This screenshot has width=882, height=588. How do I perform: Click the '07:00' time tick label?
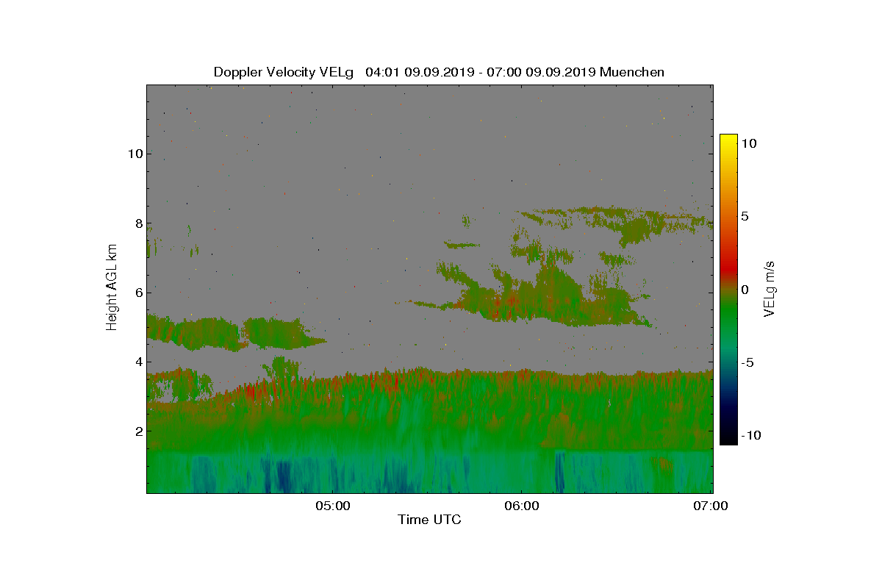point(711,506)
